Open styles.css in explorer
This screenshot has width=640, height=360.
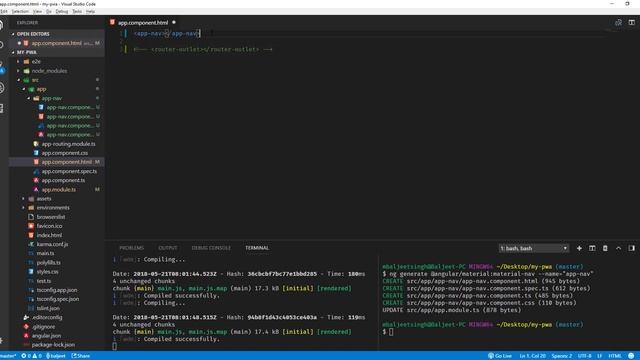pos(47,272)
